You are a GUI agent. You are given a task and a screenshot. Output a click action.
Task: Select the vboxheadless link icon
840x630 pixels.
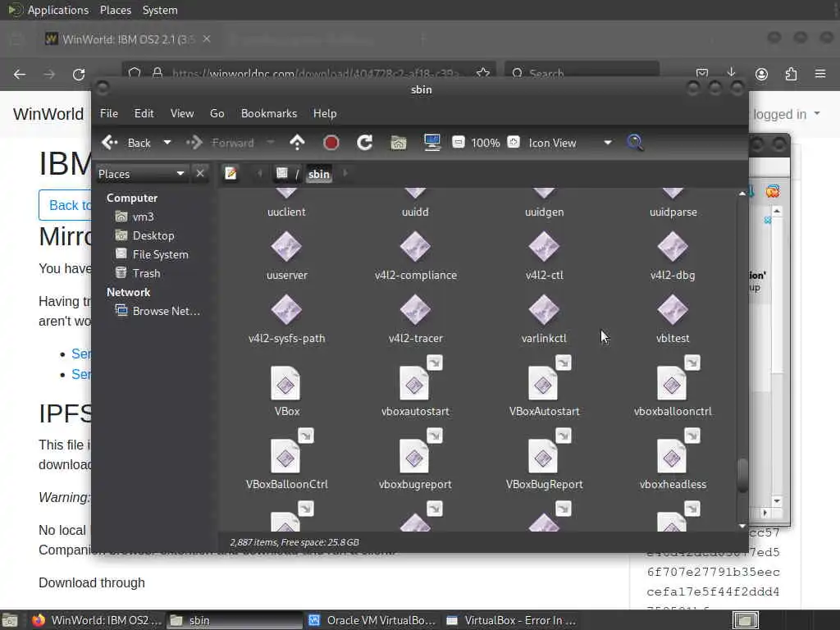[x=671, y=456]
